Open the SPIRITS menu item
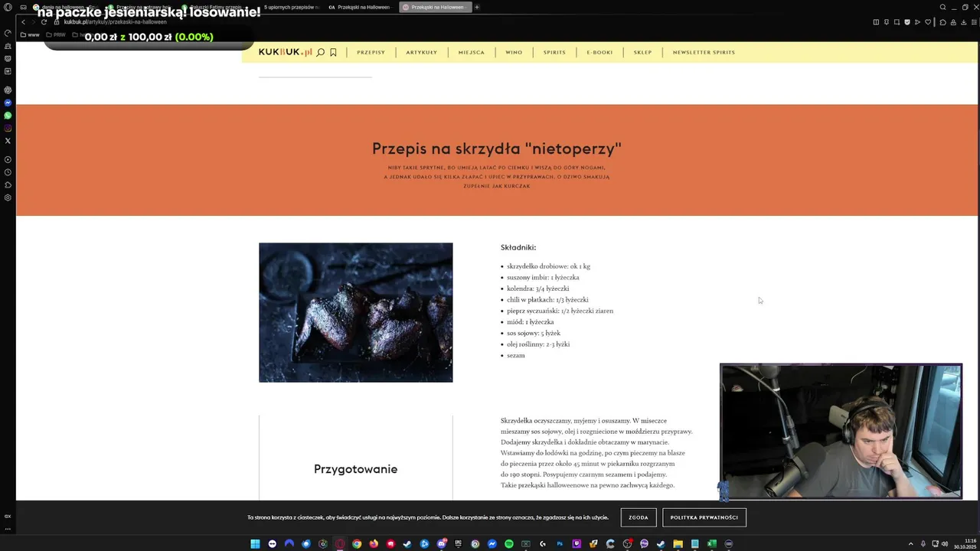The height and width of the screenshot is (551, 980). 554,52
